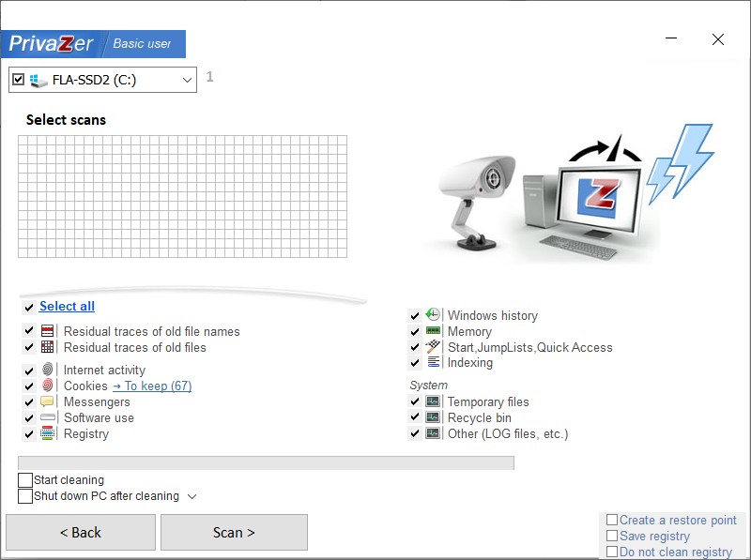
Task: Click the Temporary files monitor icon
Action: coord(433,401)
